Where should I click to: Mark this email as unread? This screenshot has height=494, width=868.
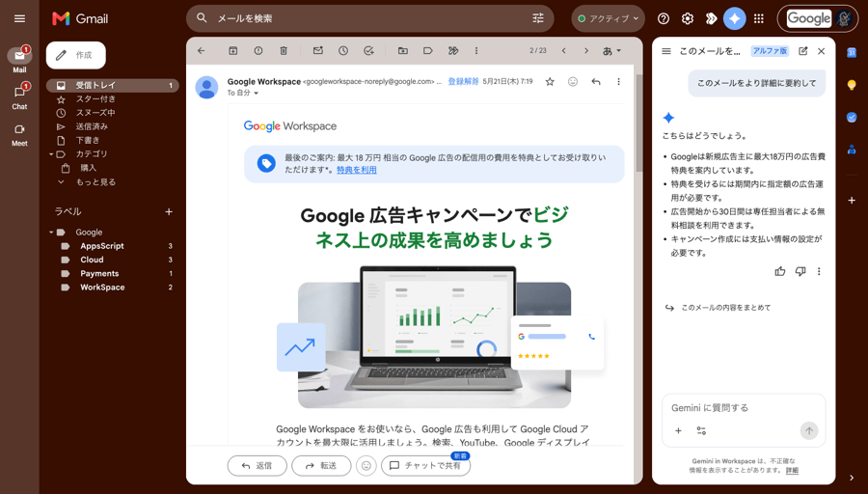317,51
